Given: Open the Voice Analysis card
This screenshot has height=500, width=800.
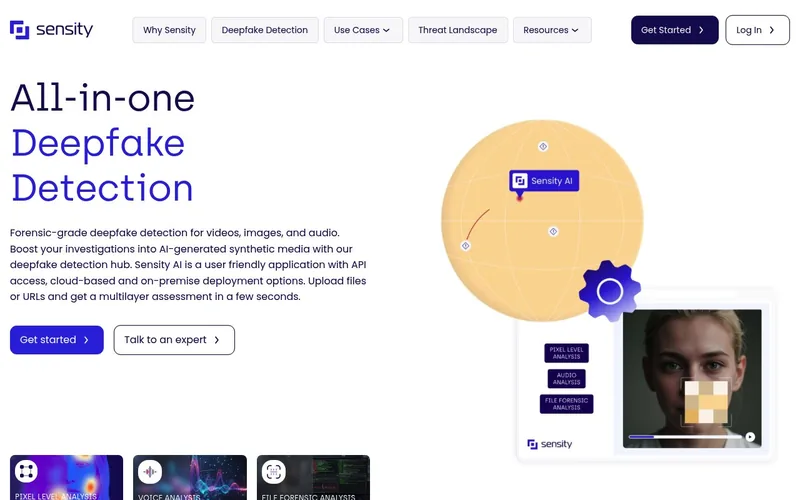Looking at the screenshot, I should coord(190,478).
